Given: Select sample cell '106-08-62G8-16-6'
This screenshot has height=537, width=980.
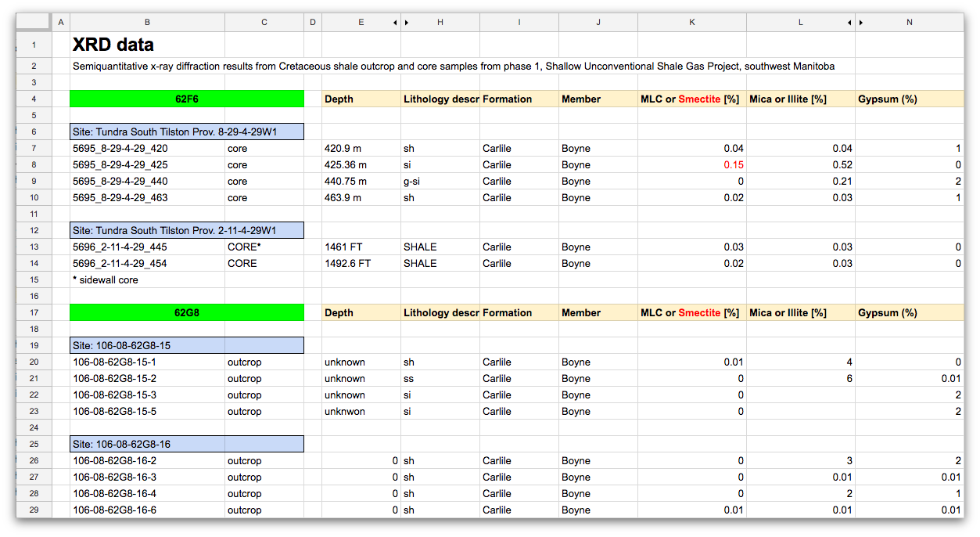Looking at the screenshot, I should [147, 510].
